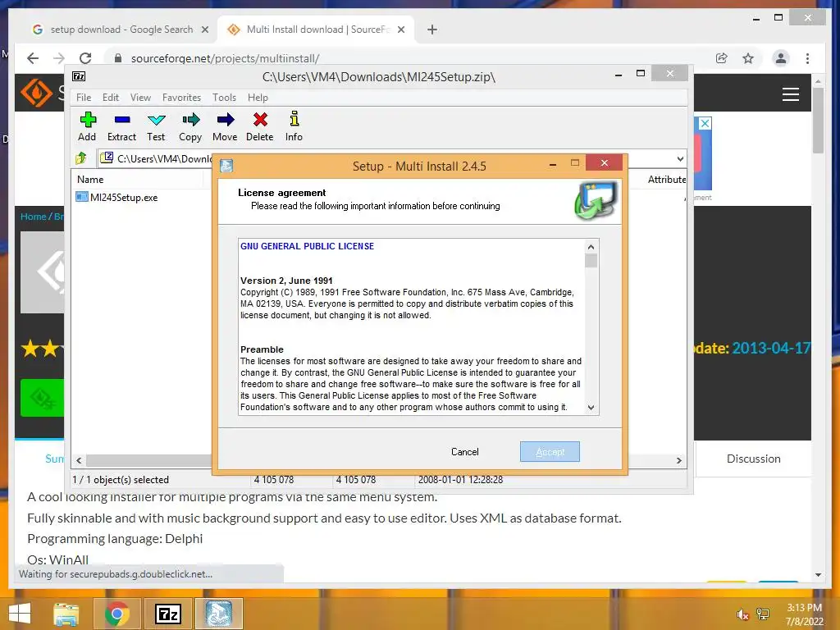Screen dimensions: 840x630
Task: Click the Chrome share page icon
Action: 722,58
